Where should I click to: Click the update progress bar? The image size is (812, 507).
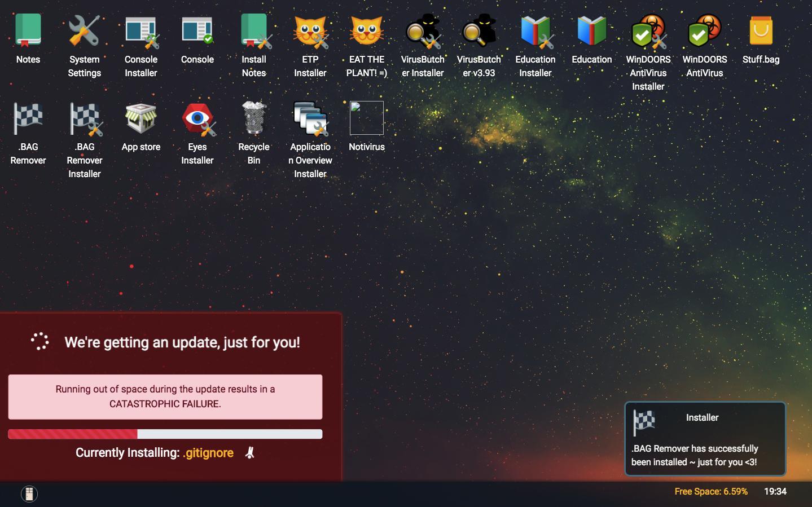click(x=165, y=434)
